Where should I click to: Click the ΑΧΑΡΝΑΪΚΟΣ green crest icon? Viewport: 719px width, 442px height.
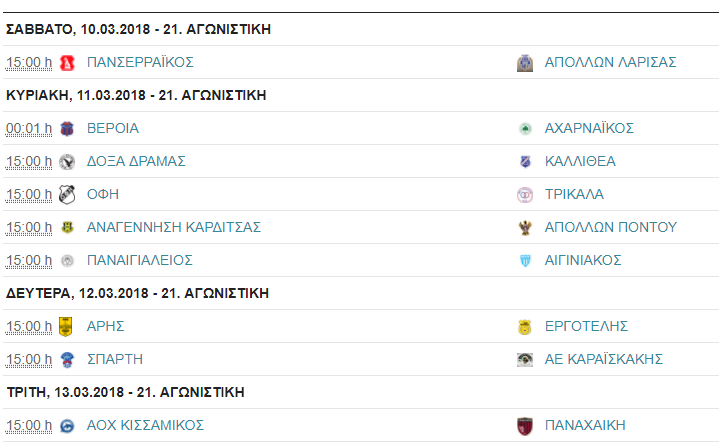coord(525,129)
